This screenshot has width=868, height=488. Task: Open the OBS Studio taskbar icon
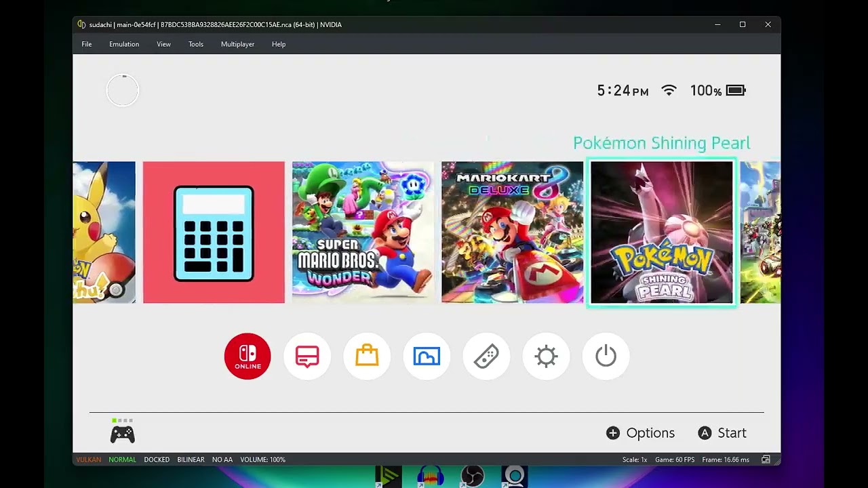tap(473, 476)
